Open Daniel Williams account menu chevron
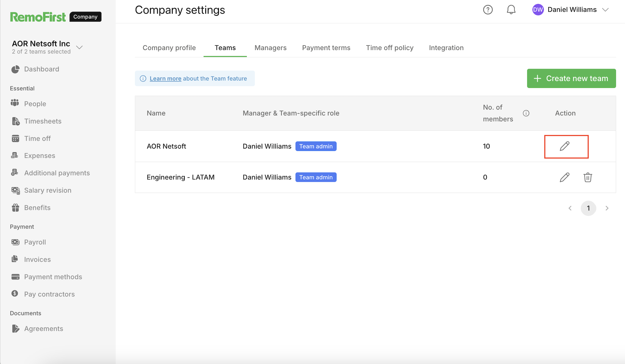The width and height of the screenshot is (625, 364). pyautogui.click(x=605, y=10)
